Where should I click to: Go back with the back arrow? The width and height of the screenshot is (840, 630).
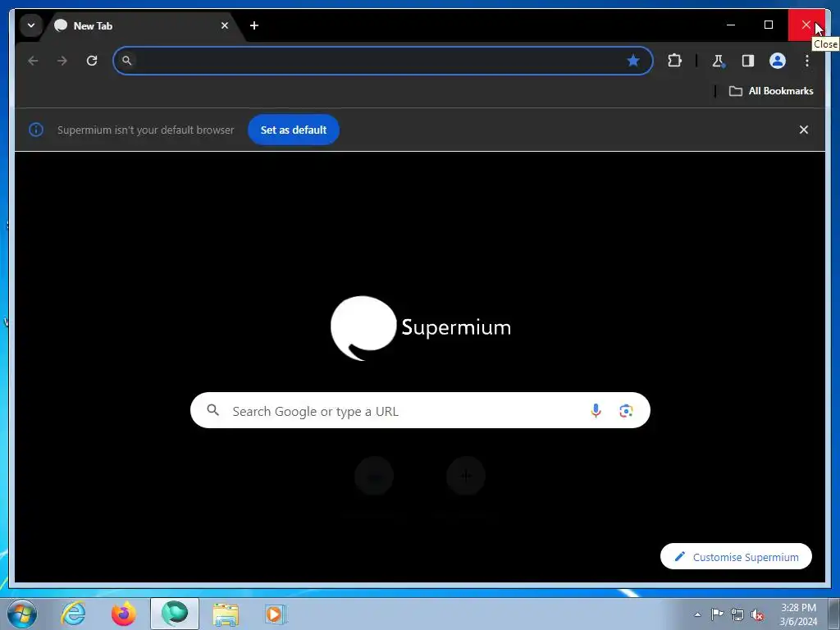click(x=33, y=61)
